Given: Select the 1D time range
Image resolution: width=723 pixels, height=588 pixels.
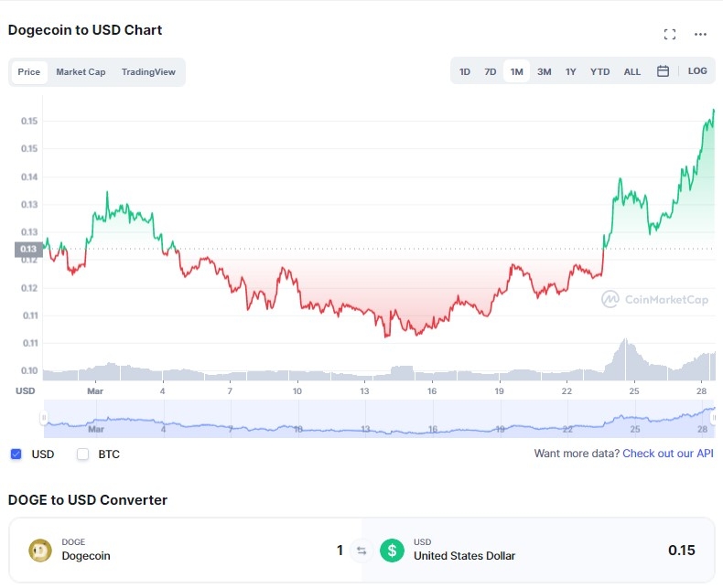Looking at the screenshot, I should 465,71.
